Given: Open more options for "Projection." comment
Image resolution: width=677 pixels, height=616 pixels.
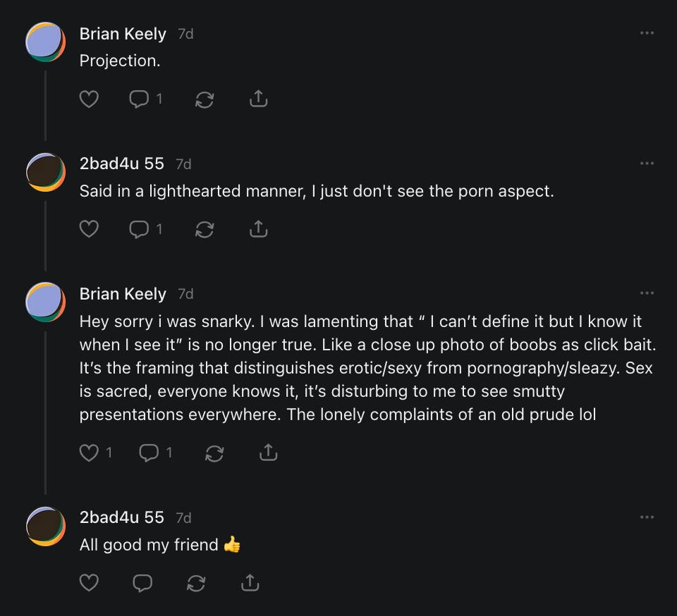Looking at the screenshot, I should tap(647, 33).
